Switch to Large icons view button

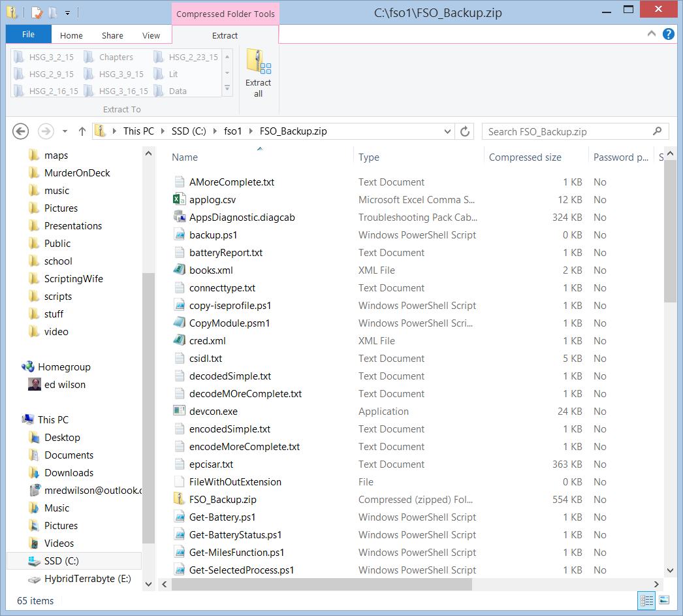pyautogui.click(x=664, y=600)
